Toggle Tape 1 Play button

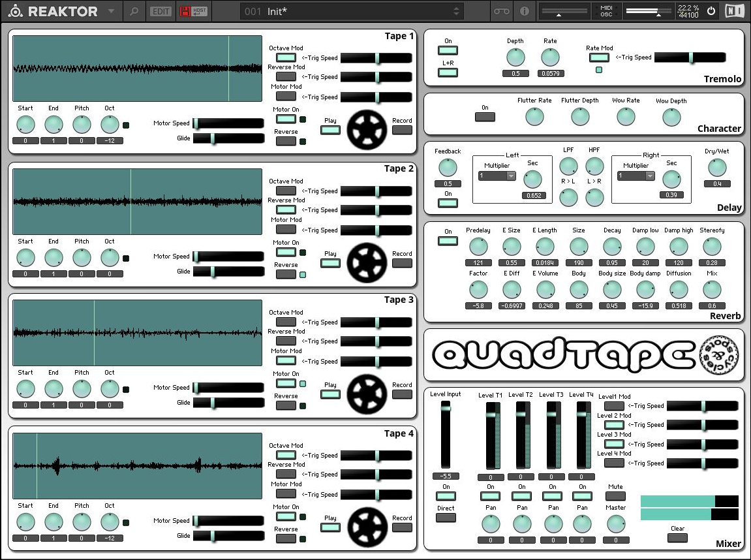coord(330,130)
